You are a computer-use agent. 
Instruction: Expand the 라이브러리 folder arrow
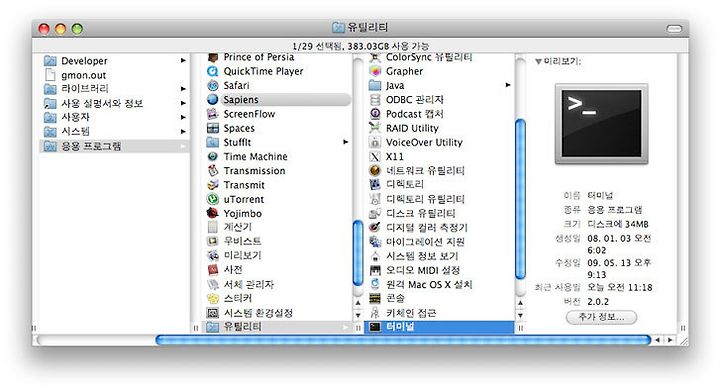point(183,89)
